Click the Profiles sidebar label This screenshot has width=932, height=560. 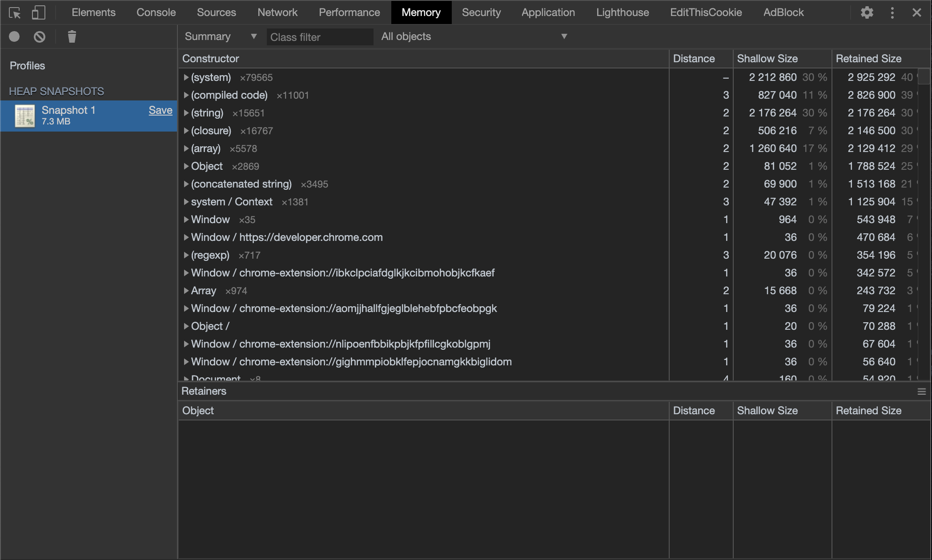pyautogui.click(x=28, y=66)
